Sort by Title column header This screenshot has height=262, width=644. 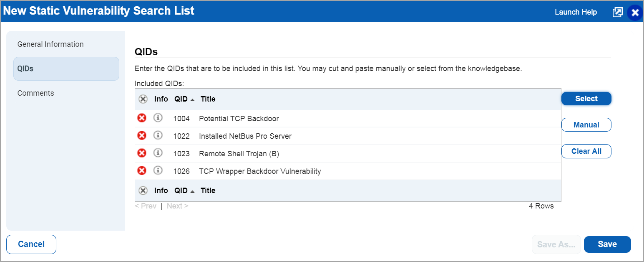click(208, 99)
